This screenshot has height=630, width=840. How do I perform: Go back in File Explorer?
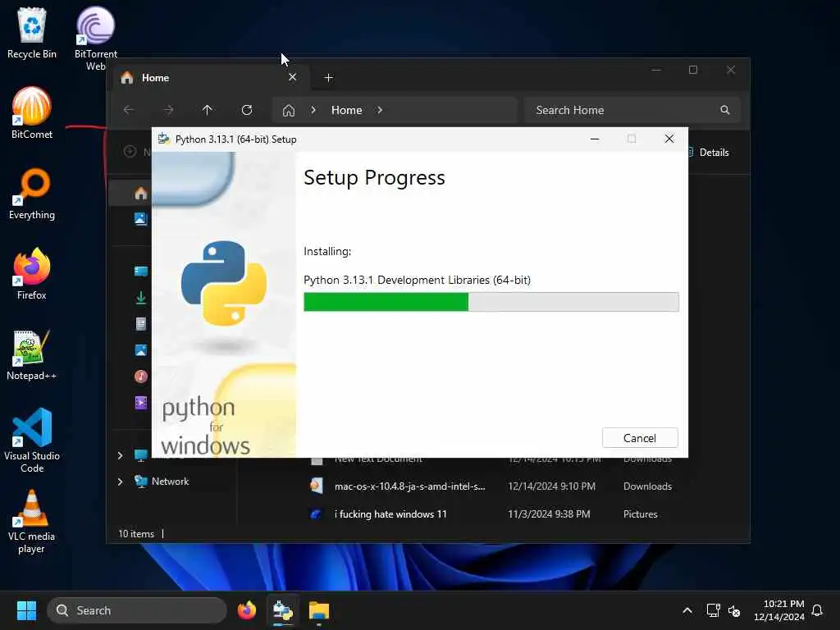tap(129, 110)
